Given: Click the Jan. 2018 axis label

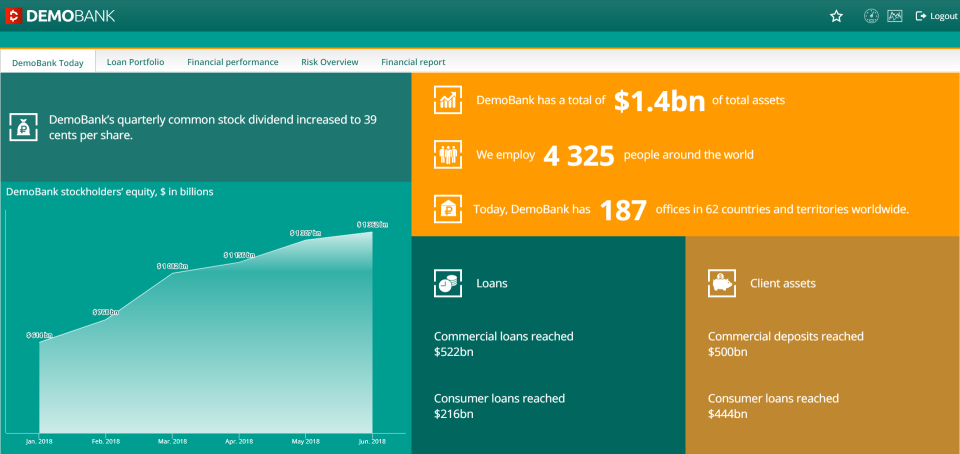Looking at the screenshot, I should pyautogui.click(x=39, y=441).
